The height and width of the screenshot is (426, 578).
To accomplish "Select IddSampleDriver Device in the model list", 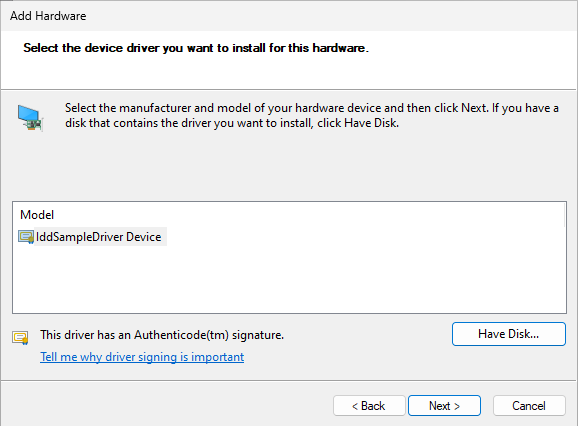I will point(92,237).
